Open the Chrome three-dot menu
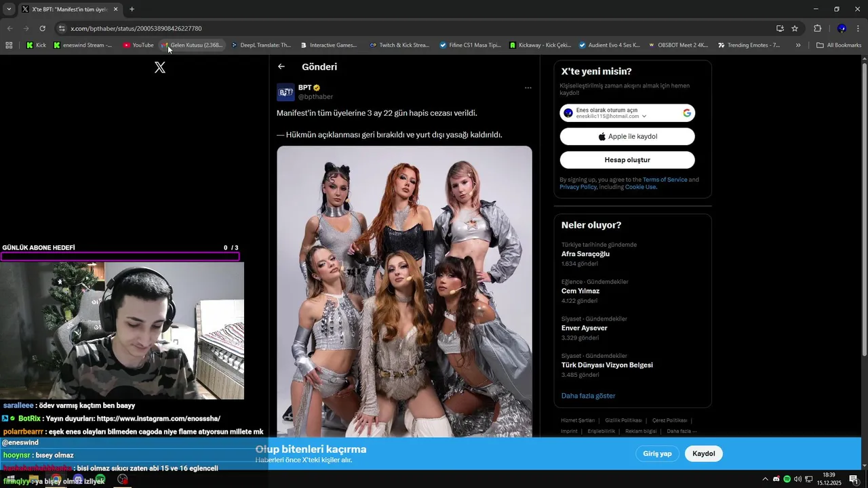The height and width of the screenshot is (488, 868). 859,28
